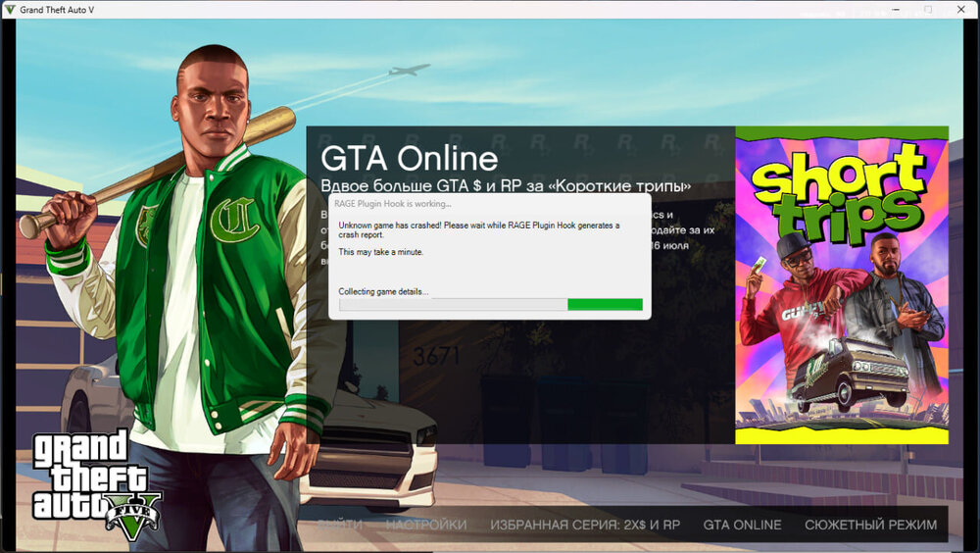Minimize the Grand Theft Auto V window
980x553 pixels.
tap(896, 10)
